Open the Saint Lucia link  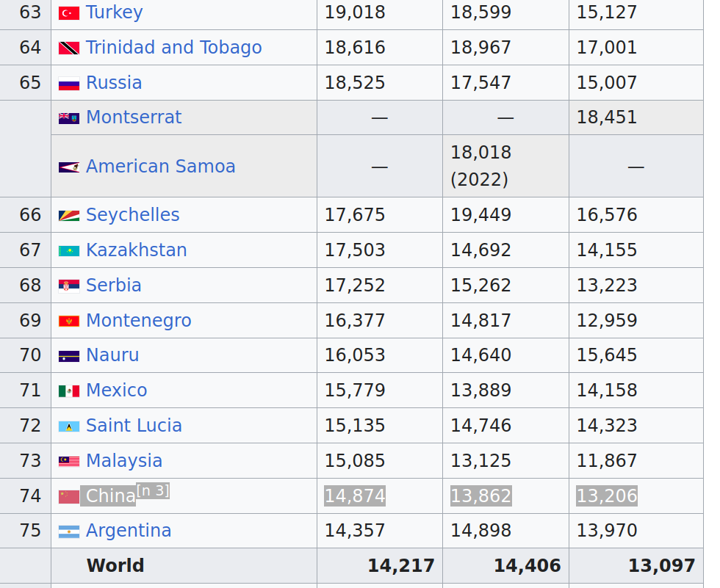(x=134, y=426)
